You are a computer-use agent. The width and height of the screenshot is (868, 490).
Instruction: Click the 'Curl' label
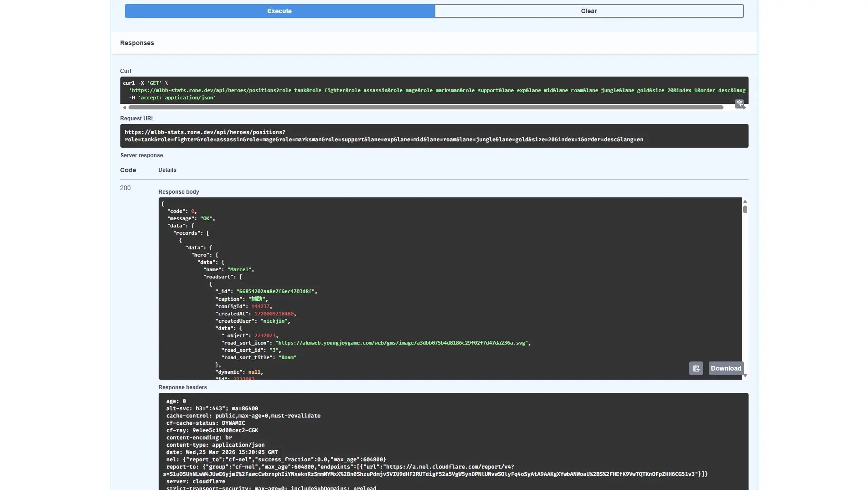[125, 71]
